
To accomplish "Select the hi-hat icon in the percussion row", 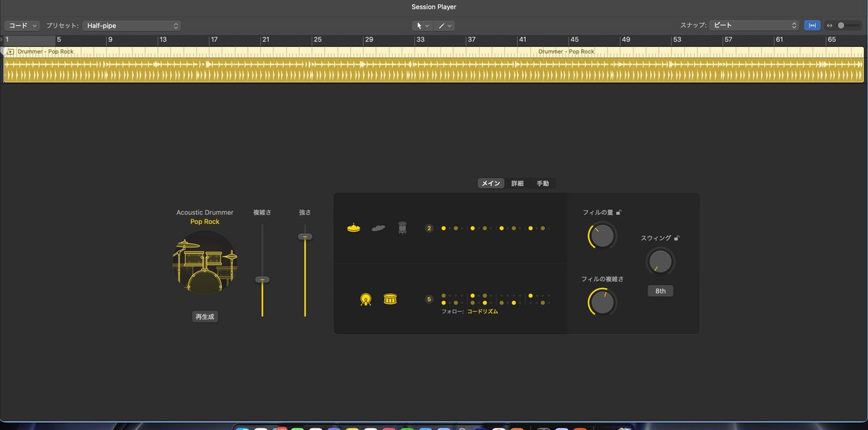I will point(354,228).
